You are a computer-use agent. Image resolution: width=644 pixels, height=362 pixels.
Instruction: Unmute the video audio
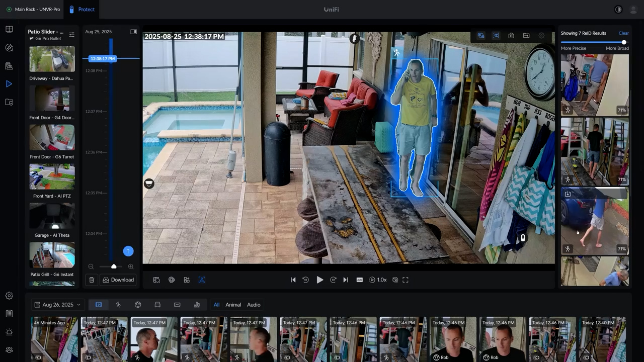[395, 280]
